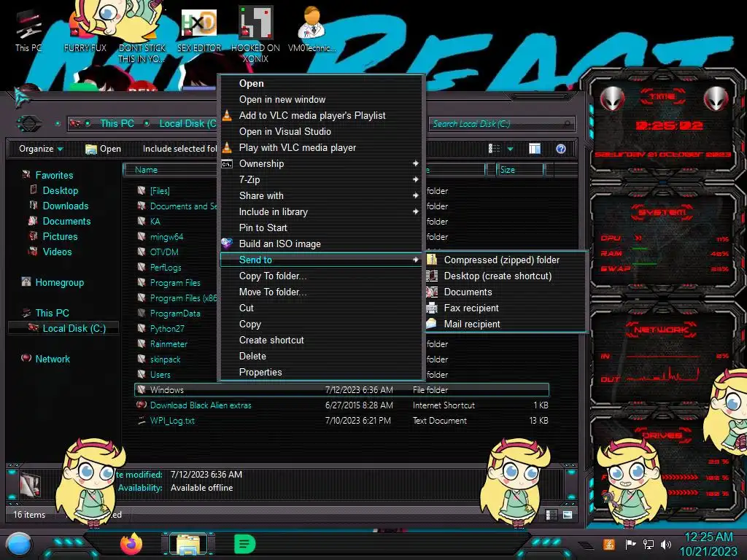Select Network in navigation pane

pos(53,359)
